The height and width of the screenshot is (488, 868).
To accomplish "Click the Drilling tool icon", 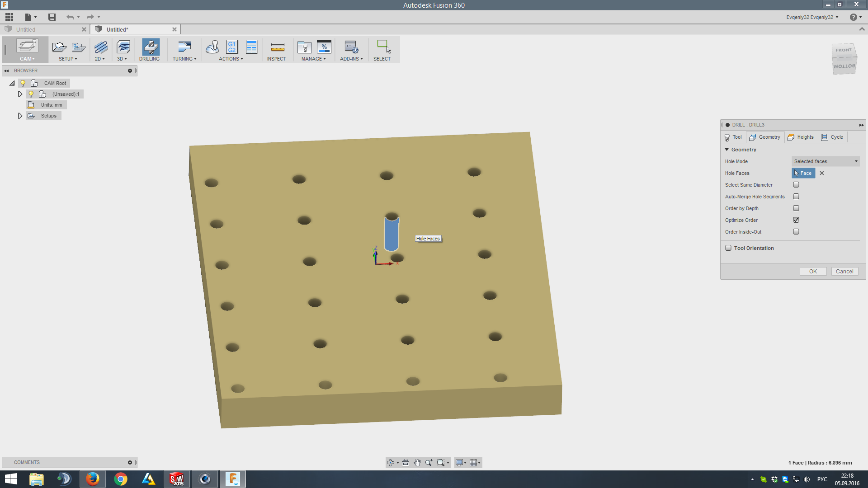I will [x=150, y=47].
